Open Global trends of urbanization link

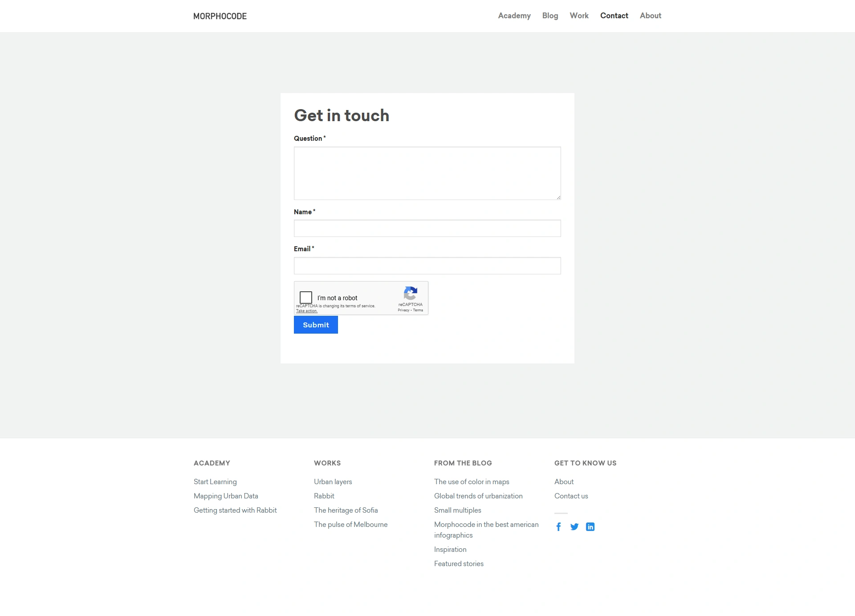click(478, 496)
